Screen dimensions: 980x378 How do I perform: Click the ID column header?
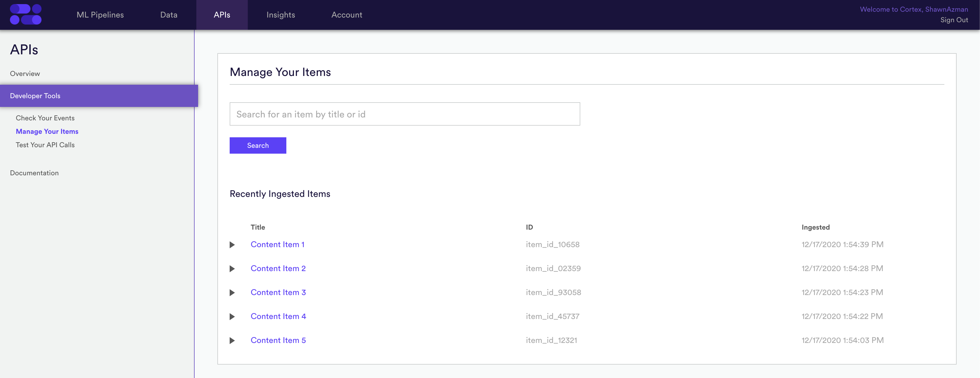(x=529, y=227)
